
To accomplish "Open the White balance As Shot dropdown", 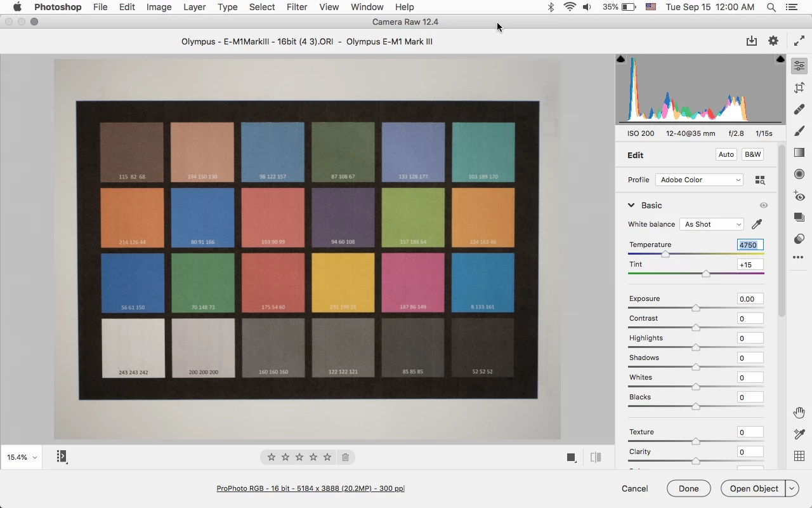I will (x=711, y=224).
